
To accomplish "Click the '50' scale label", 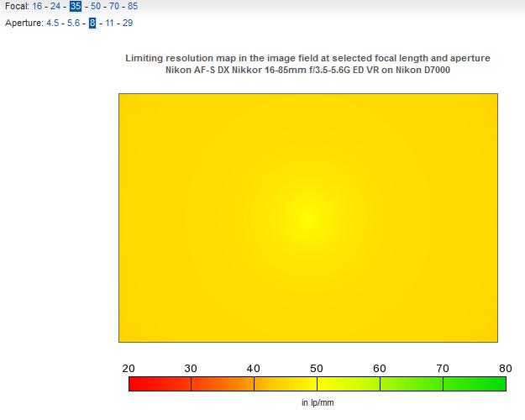I will pyautogui.click(x=317, y=369).
